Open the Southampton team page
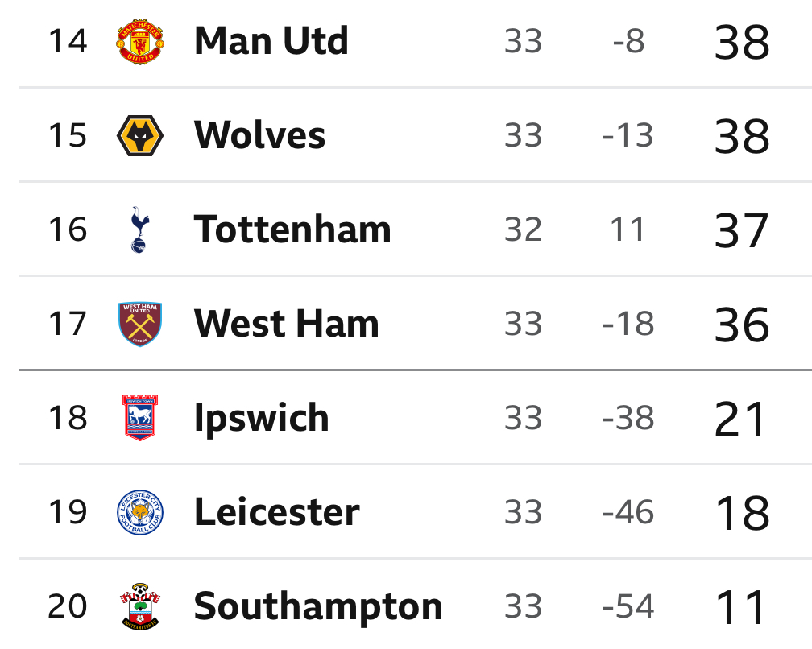 point(318,606)
